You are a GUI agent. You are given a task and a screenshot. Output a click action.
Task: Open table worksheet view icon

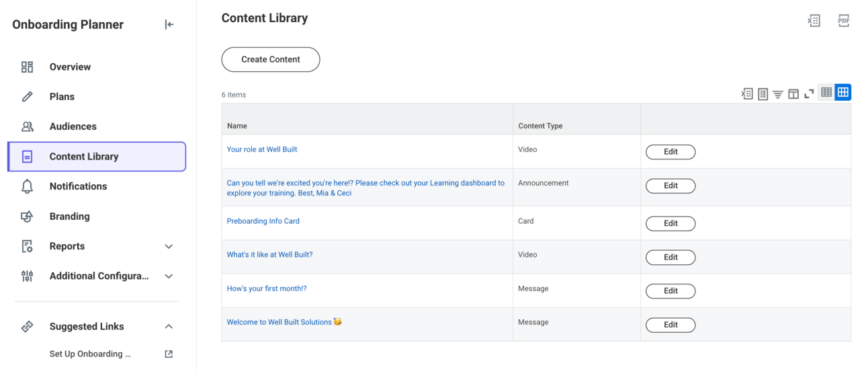tap(763, 94)
